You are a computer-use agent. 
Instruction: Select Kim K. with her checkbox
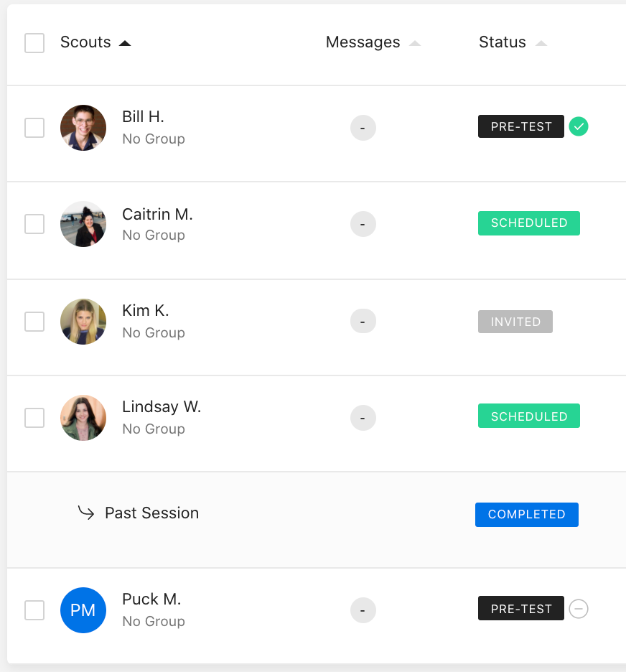pyautogui.click(x=34, y=322)
